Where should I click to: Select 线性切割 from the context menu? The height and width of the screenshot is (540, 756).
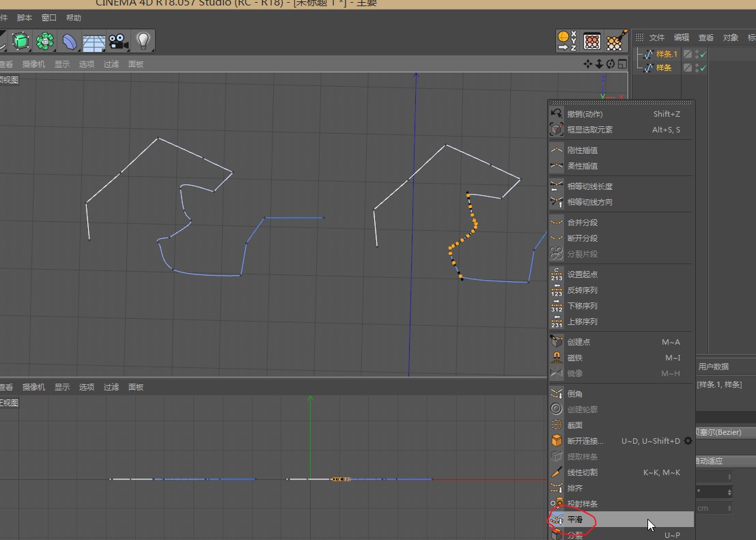(621, 472)
